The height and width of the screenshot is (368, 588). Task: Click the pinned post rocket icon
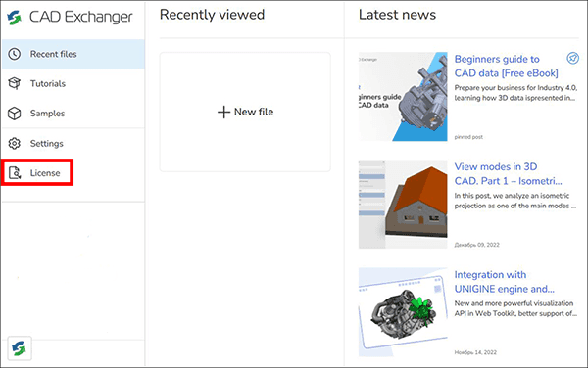[x=572, y=58]
